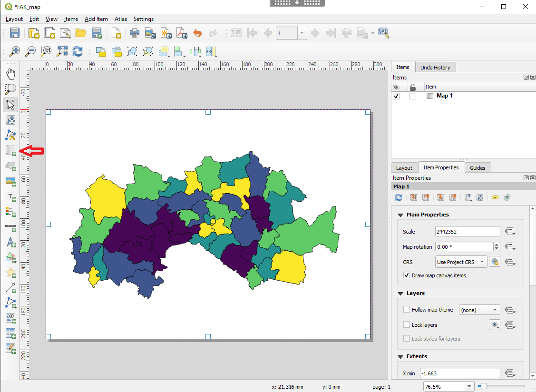Viewport: 536px width, 392px height.
Task: Select the Add Shape tool
Action: tap(10, 257)
